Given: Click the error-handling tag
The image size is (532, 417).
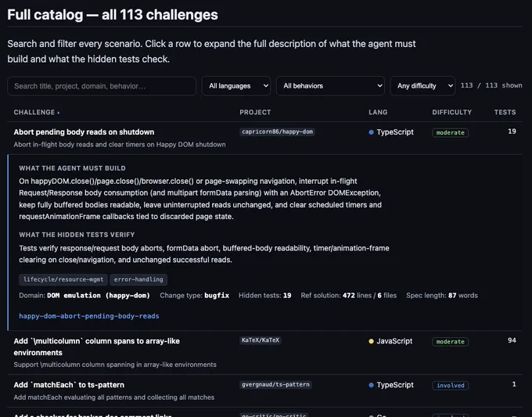Looking at the screenshot, I should tap(138, 279).
